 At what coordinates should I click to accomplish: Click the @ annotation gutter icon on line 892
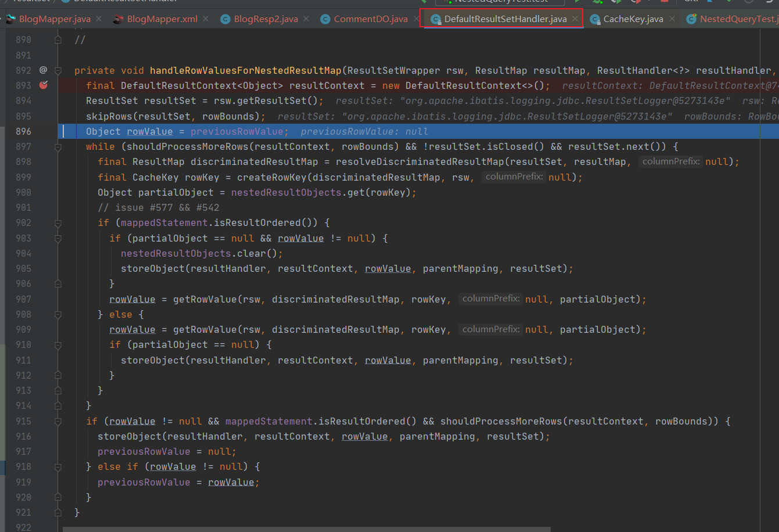pyautogui.click(x=43, y=70)
